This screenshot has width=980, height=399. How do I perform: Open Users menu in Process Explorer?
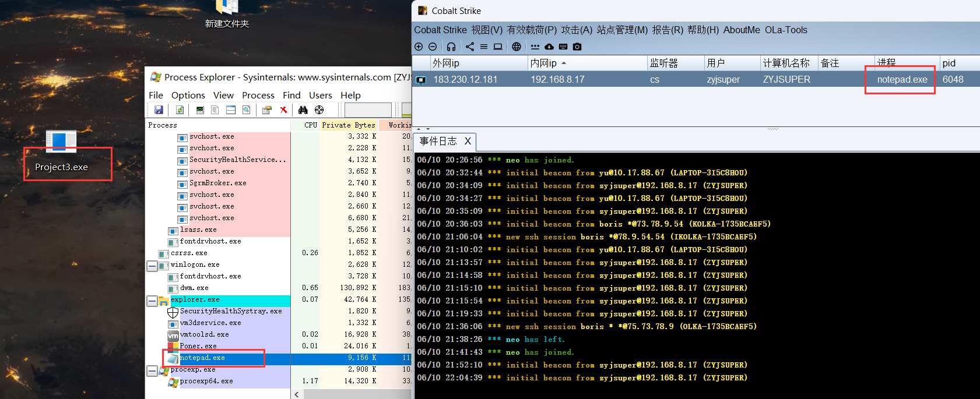tap(320, 95)
